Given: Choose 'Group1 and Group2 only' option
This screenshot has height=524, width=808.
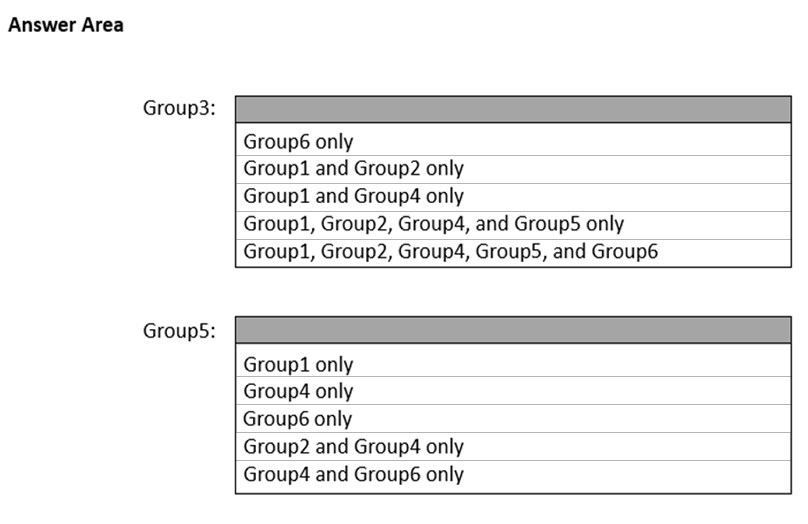Looking at the screenshot, I should tap(353, 169).
